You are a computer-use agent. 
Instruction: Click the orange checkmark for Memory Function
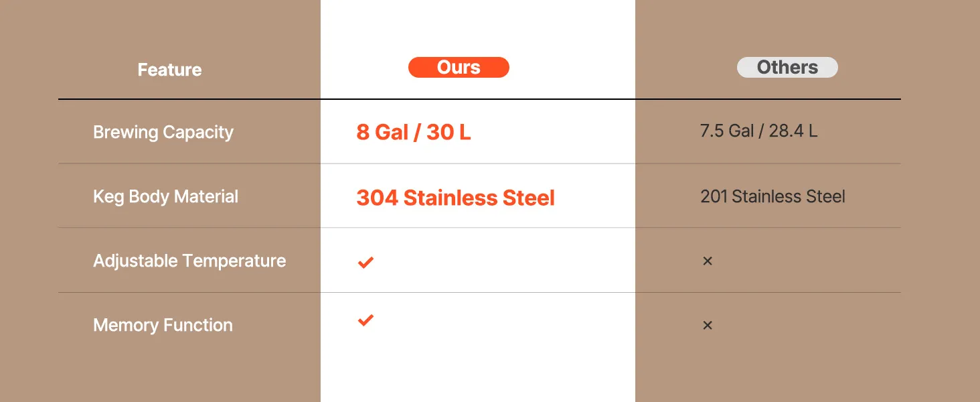click(x=365, y=320)
